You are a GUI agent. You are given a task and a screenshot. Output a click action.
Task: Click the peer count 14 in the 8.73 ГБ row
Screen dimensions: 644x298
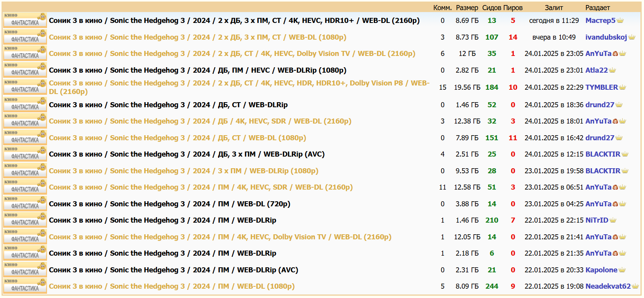click(x=513, y=37)
